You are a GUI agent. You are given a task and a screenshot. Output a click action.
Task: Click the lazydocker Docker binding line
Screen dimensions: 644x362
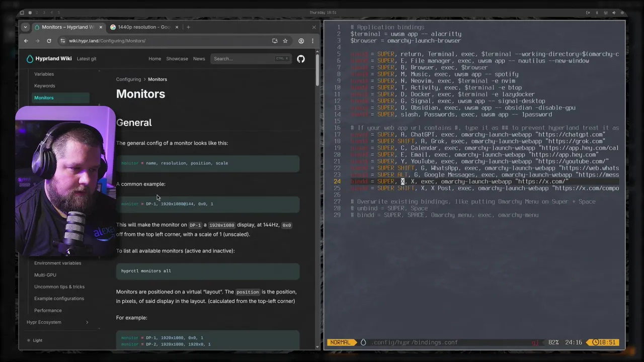443,95
